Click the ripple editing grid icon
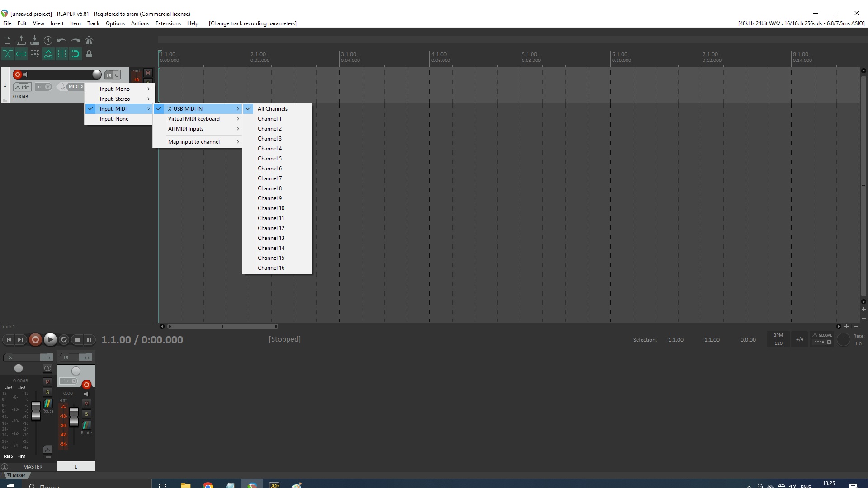 (x=35, y=54)
